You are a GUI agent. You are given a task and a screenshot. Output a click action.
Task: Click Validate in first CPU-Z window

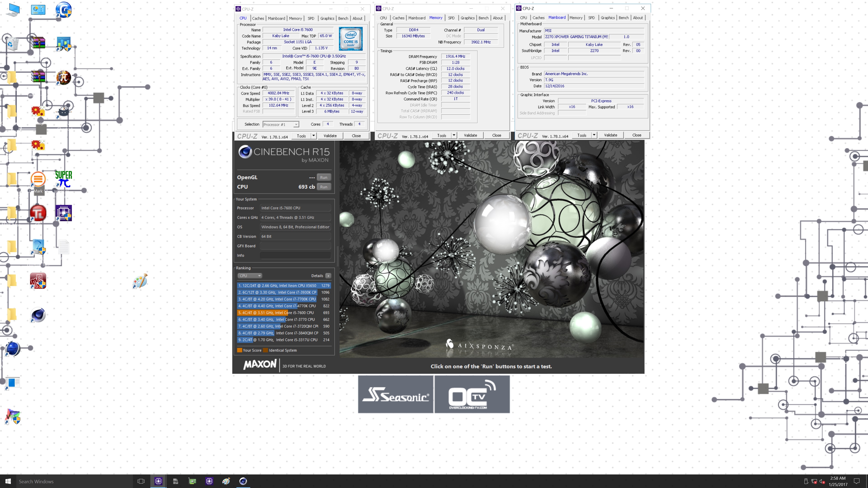click(330, 136)
